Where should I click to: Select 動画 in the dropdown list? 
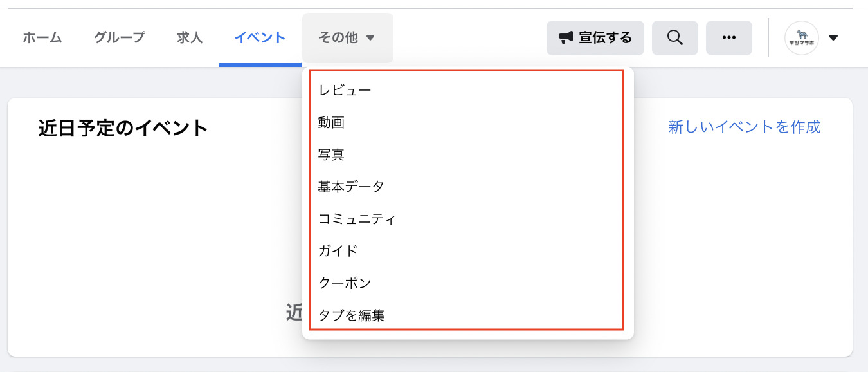(332, 122)
